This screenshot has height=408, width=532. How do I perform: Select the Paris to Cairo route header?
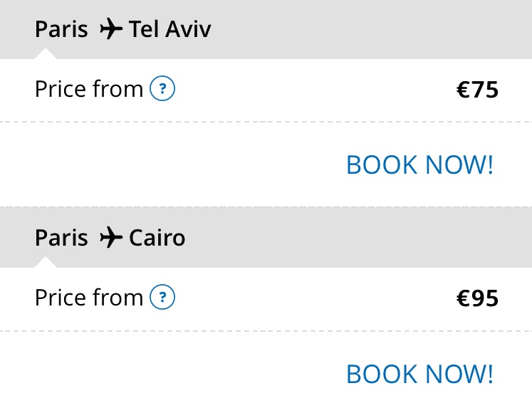pos(285,237)
